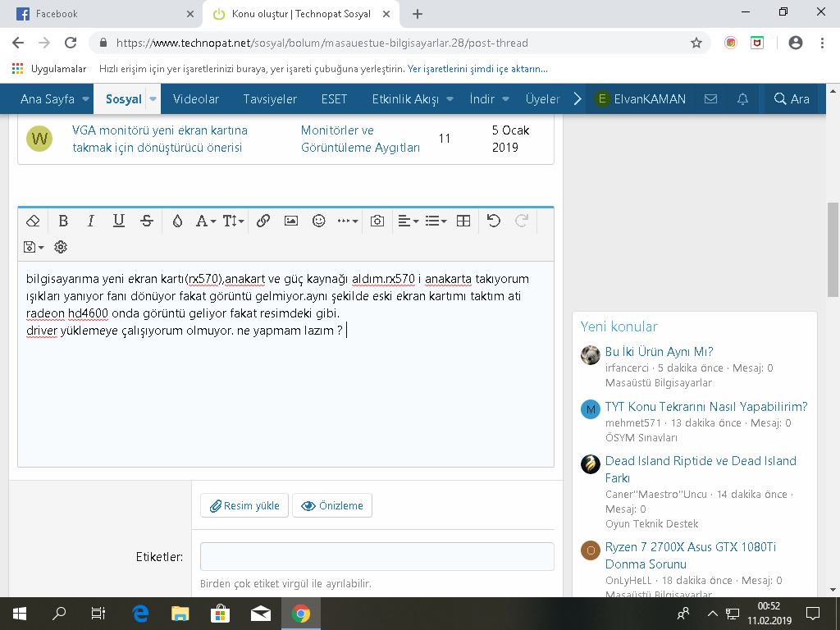
Task: Open the smiley emoji picker
Action: 319,221
